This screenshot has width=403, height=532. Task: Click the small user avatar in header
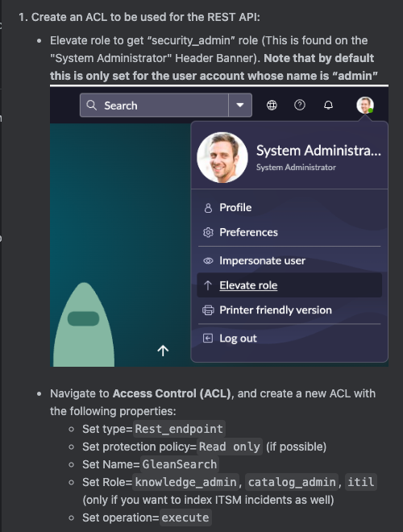tap(365, 105)
